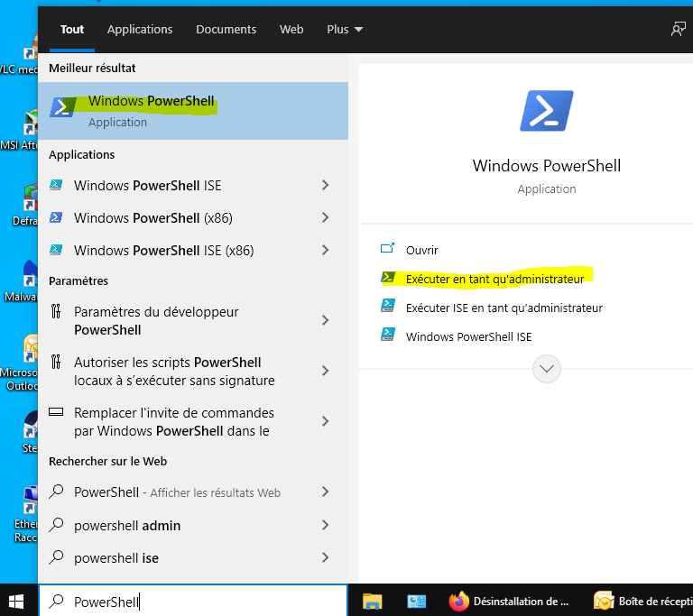Click the magnifier icon beside PowerShell web result

[x=56, y=492]
